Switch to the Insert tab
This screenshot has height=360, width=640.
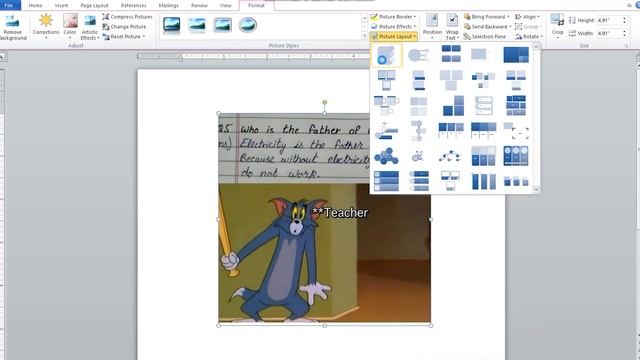[61, 5]
